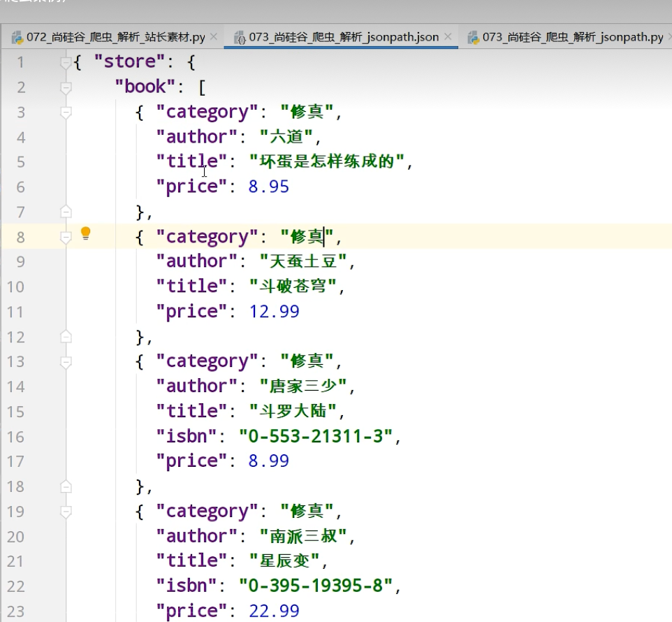The width and height of the screenshot is (672, 622).
Task: Click title value "斗罗大陆"
Action: [x=293, y=411]
